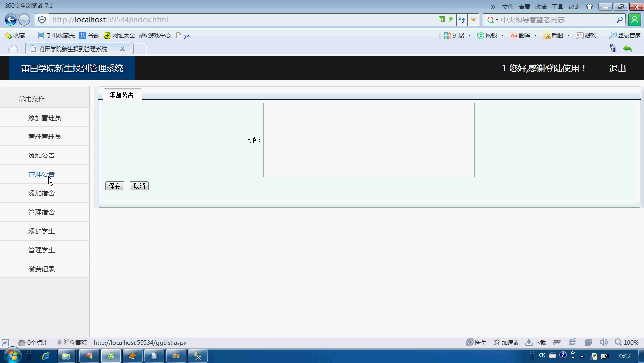Expand the double-chevron overflow menu
644x363 pixels.
point(493,7)
